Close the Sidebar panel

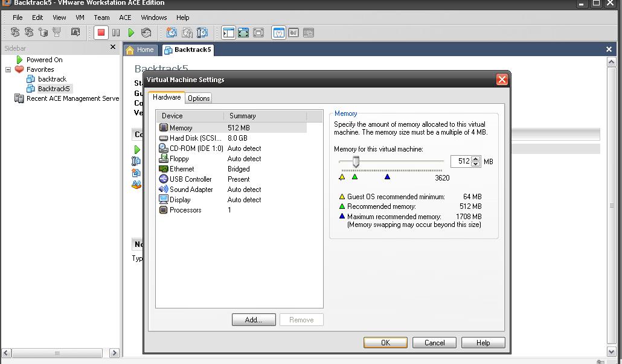click(113, 47)
